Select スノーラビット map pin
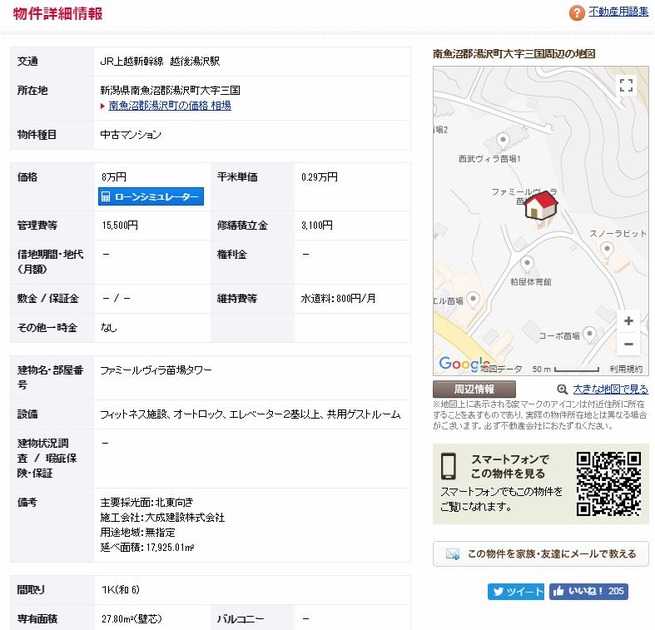The image size is (655, 630). [x=607, y=250]
